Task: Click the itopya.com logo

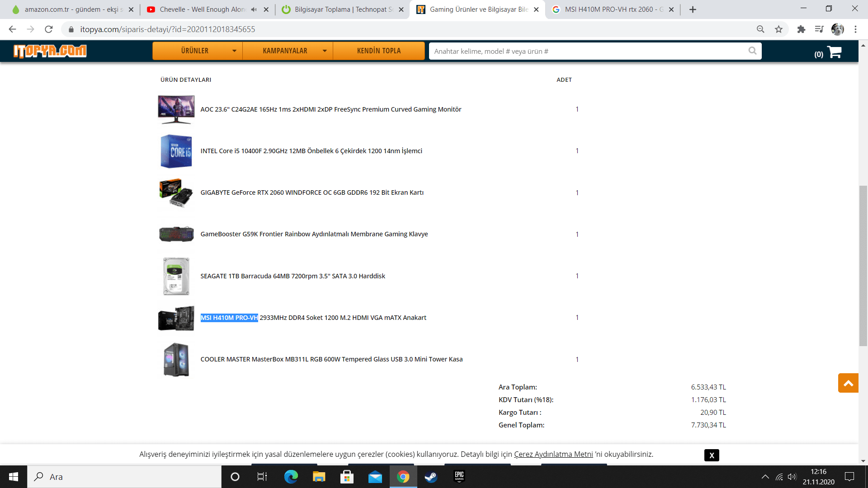Action: 50,51
